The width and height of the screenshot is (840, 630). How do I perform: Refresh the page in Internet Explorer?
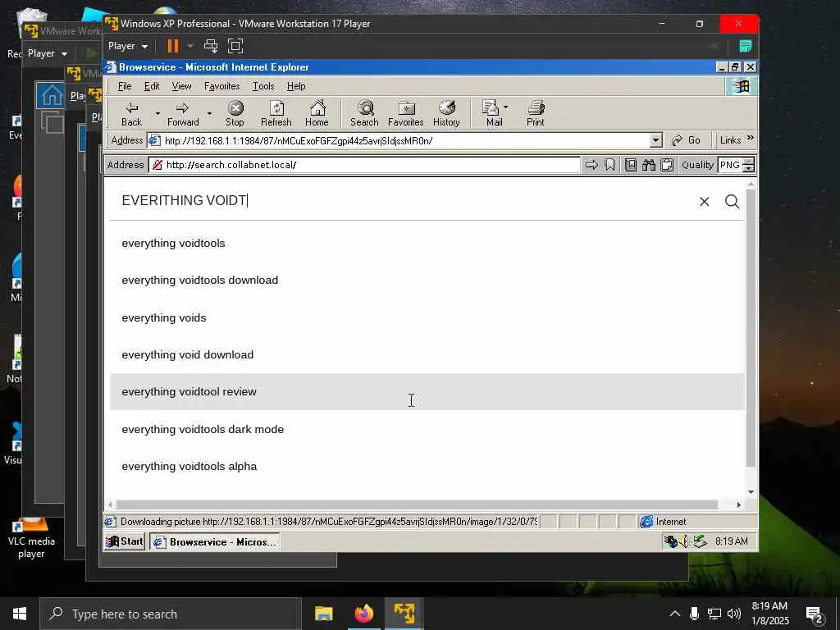pos(276,113)
